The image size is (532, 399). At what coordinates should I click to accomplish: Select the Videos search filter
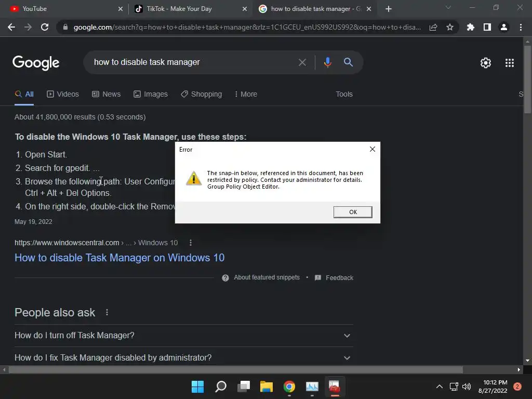[x=63, y=95]
